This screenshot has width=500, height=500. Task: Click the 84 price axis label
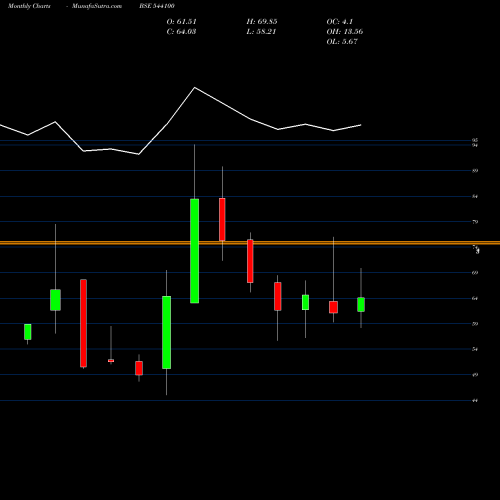pos(475,196)
